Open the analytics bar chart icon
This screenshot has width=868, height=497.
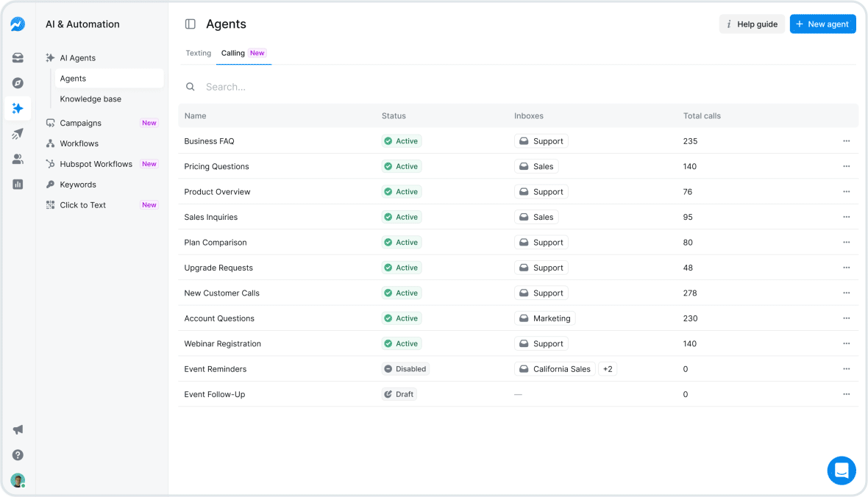click(18, 184)
